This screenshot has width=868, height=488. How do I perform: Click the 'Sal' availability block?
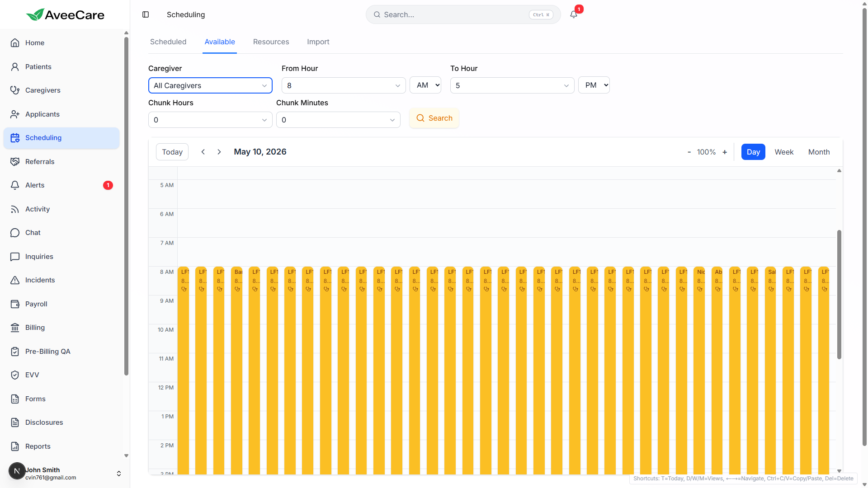[771, 370]
